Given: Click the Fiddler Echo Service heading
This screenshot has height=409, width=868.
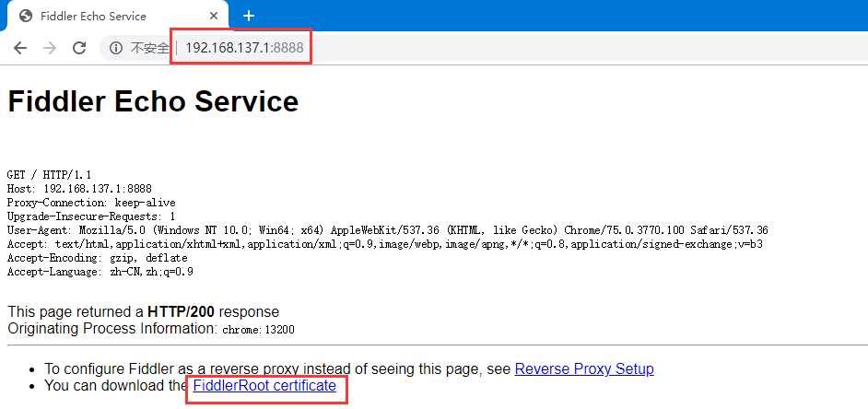Looking at the screenshot, I should point(153,101).
